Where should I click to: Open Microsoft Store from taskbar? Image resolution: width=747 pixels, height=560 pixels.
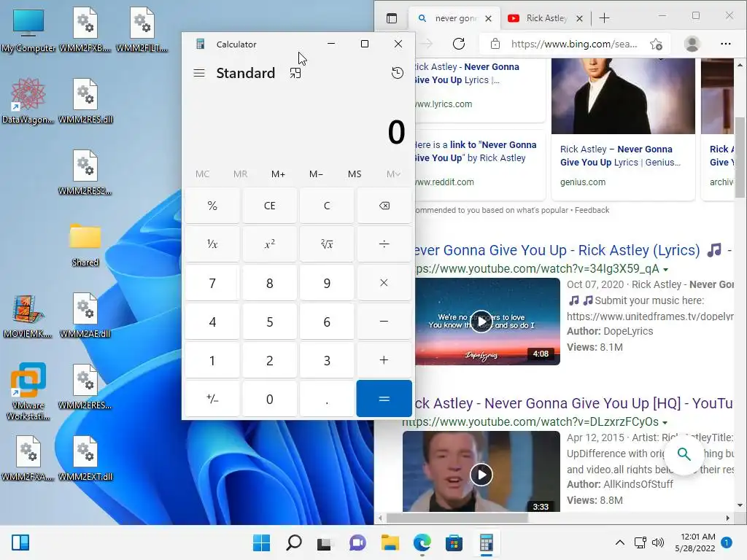[x=454, y=542]
